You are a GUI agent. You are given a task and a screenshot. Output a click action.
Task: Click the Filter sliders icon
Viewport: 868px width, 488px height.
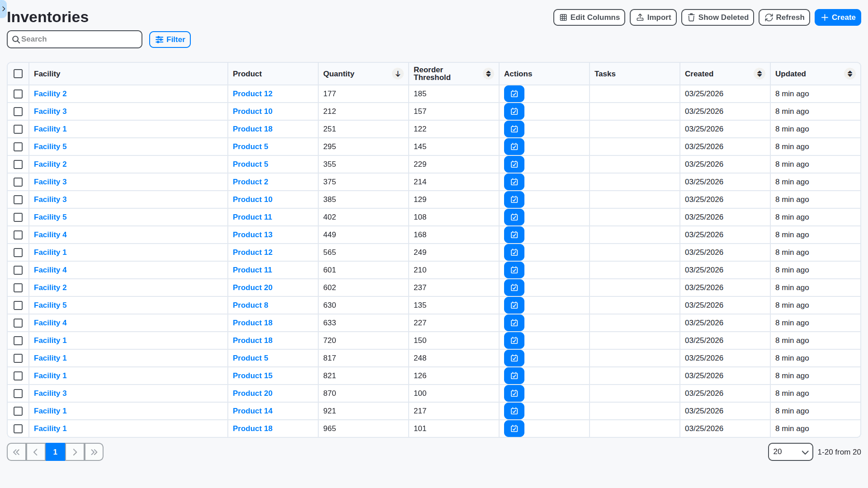tap(159, 39)
